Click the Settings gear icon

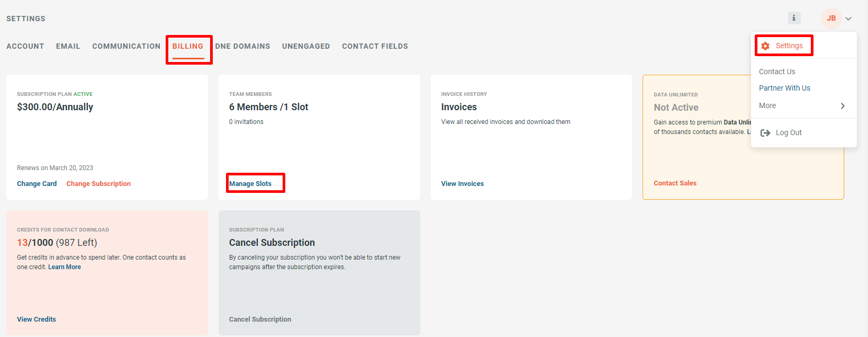pyautogui.click(x=765, y=46)
